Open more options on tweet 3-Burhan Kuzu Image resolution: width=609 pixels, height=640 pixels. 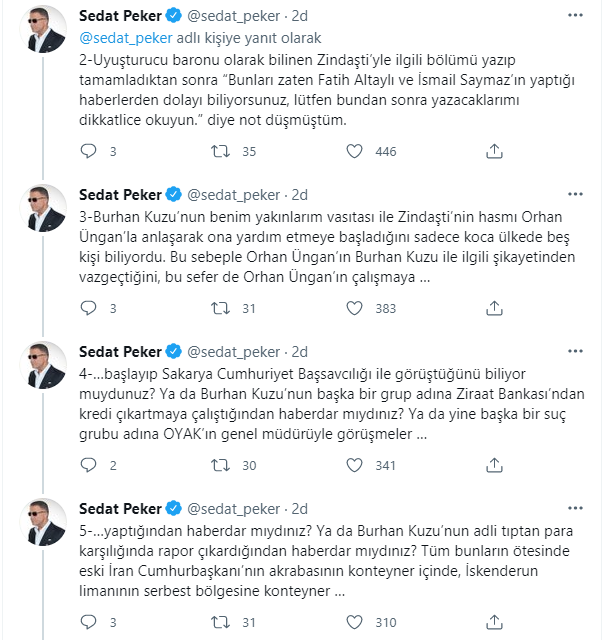point(575,194)
